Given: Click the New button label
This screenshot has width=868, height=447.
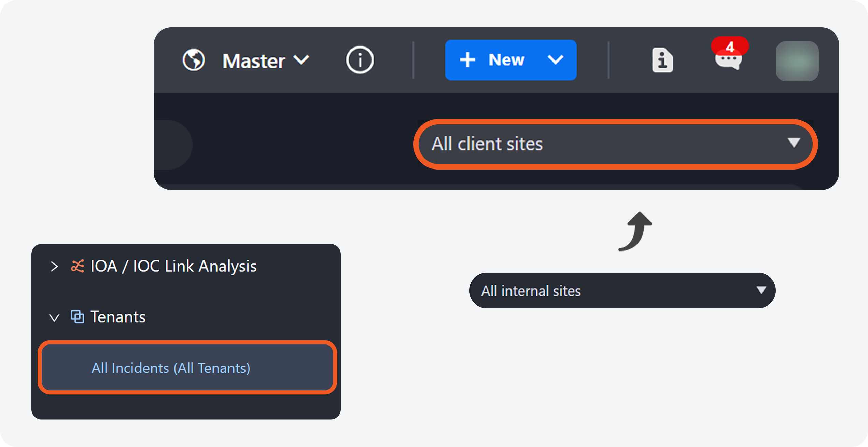Looking at the screenshot, I should (506, 60).
